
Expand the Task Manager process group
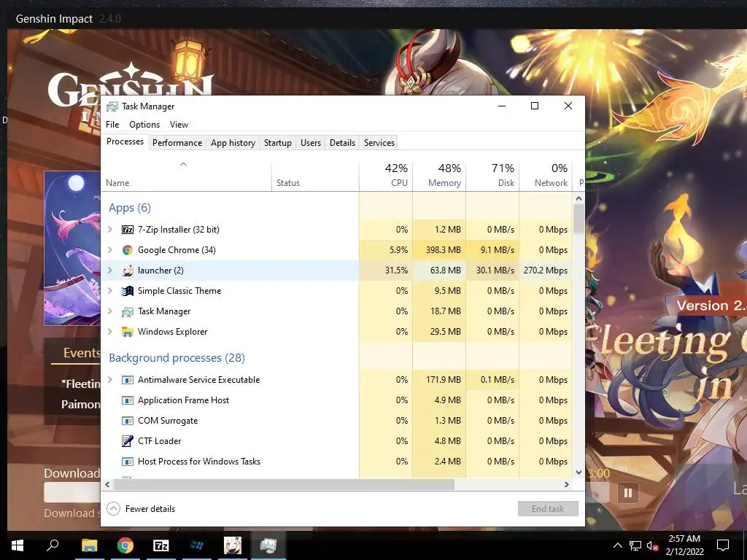(x=110, y=311)
